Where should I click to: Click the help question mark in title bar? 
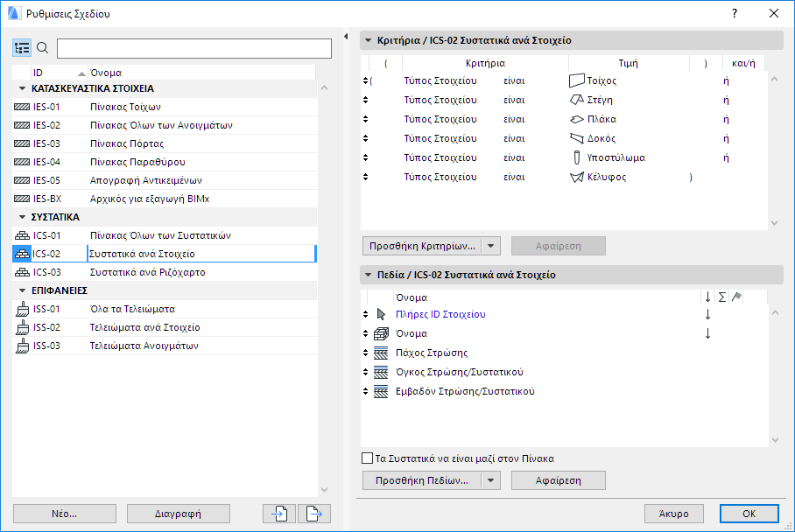735,14
